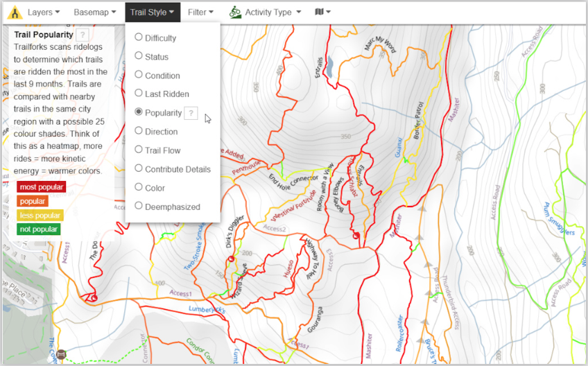Click the Marc My Word trail label
588x366 pixels.
(380, 44)
